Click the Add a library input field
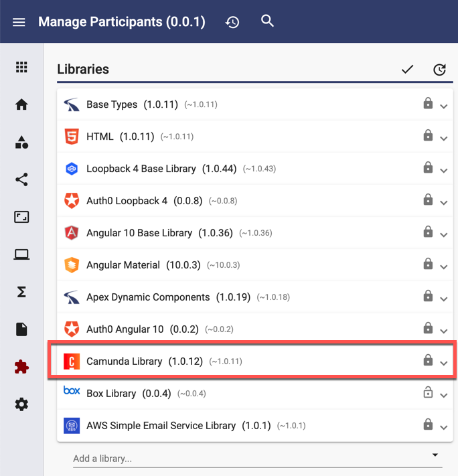The image size is (458, 476). (x=258, y=459)
